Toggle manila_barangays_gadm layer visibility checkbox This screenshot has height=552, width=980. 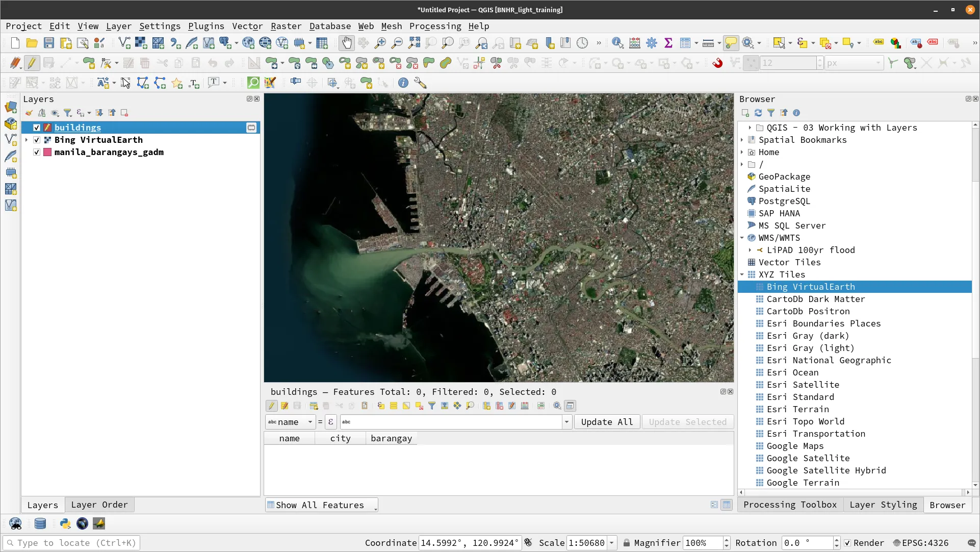click(x=37, y=152)
